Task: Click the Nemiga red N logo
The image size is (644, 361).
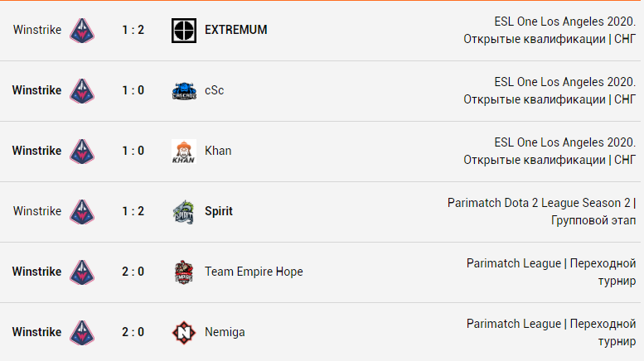Action: [x=184, y=332]
